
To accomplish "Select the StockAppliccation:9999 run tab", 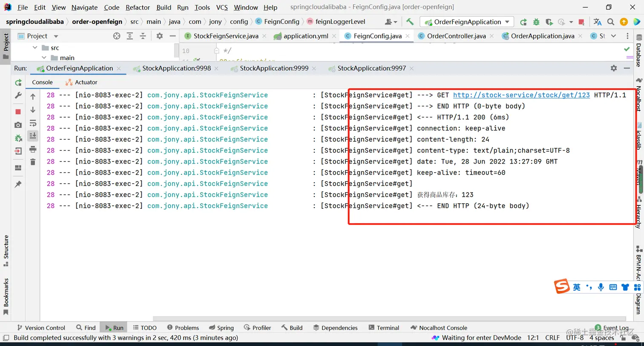I will (274, 68).
